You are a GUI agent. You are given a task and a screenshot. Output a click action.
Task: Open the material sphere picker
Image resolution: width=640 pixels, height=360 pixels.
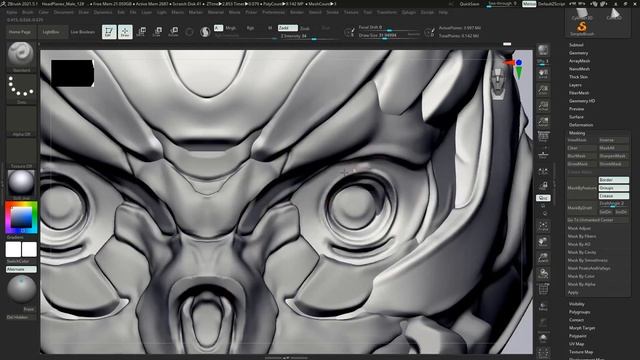[21, 184]
